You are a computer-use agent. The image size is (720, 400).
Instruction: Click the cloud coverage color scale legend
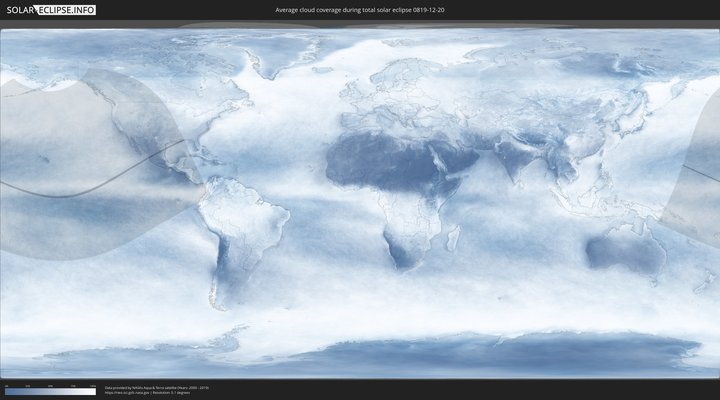tap(51, 391)
